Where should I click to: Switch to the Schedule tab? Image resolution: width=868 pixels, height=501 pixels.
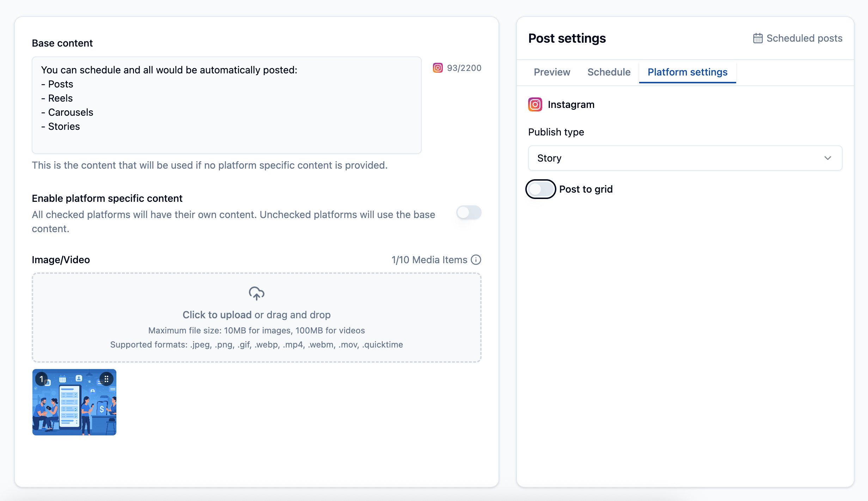pos(609,72)
